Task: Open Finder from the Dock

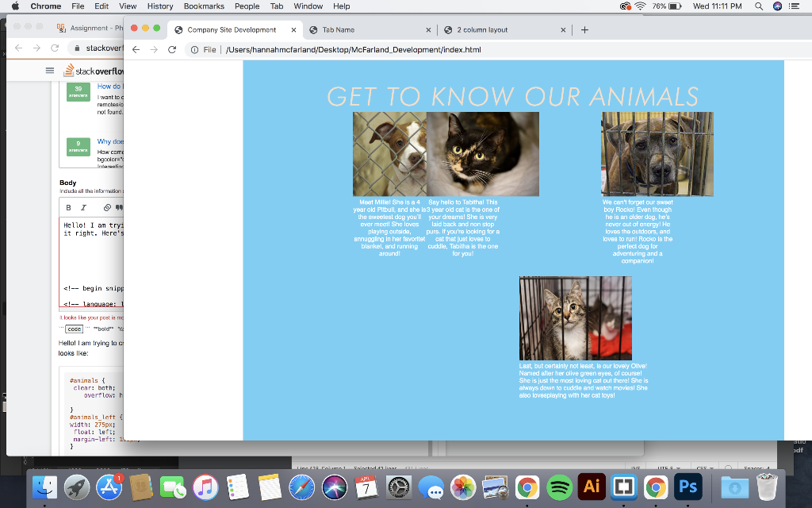Action: pyautogui.click(x=44, y=487)
